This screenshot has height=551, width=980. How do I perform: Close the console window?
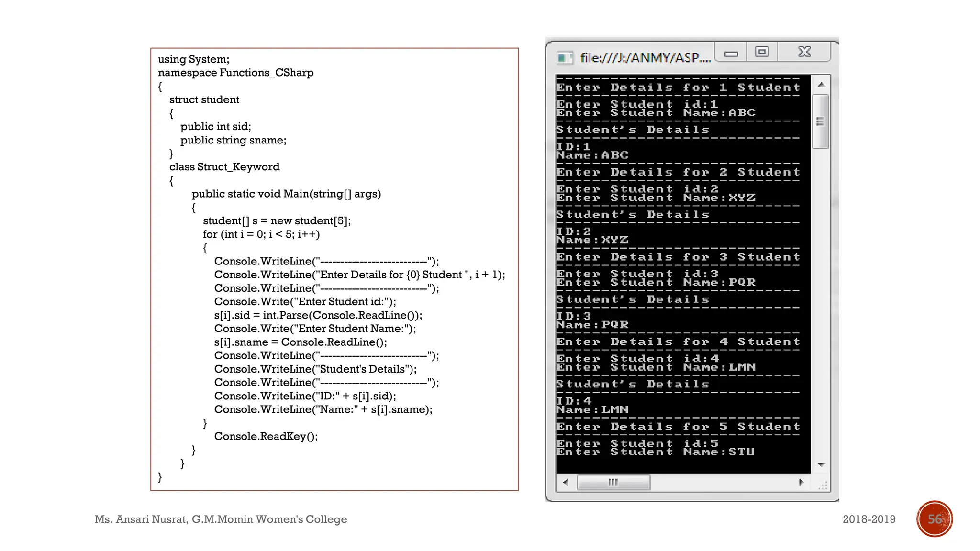(x=804, y=52)
